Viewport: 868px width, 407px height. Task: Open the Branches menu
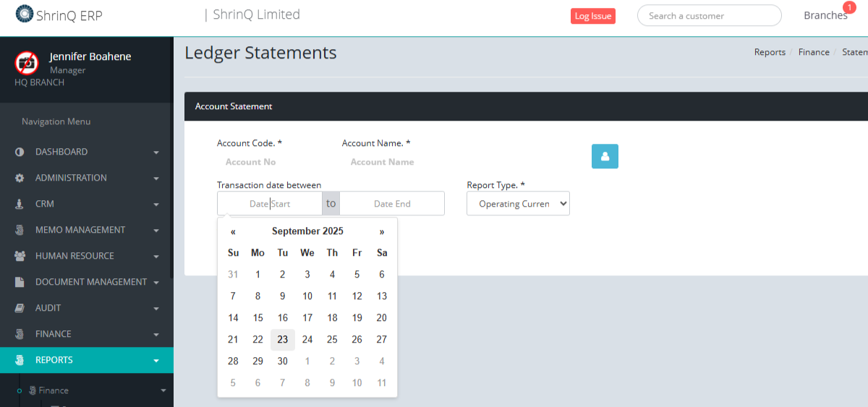[825, 15]
